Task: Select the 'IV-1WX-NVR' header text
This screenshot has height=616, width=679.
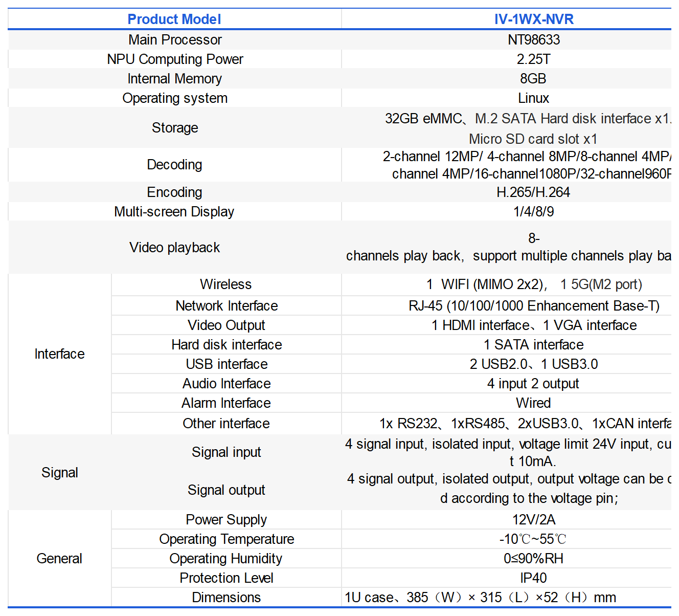Action: (x=534, y=19)
